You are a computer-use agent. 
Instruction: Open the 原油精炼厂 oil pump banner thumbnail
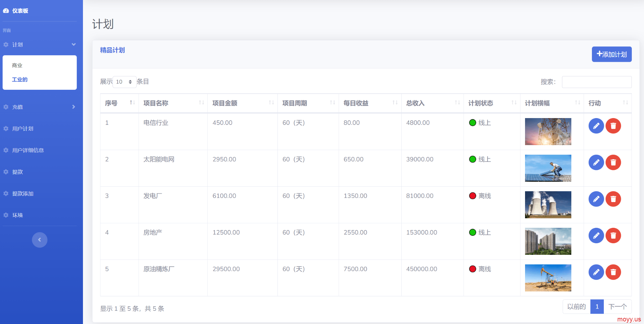click(x=548, y=278)
